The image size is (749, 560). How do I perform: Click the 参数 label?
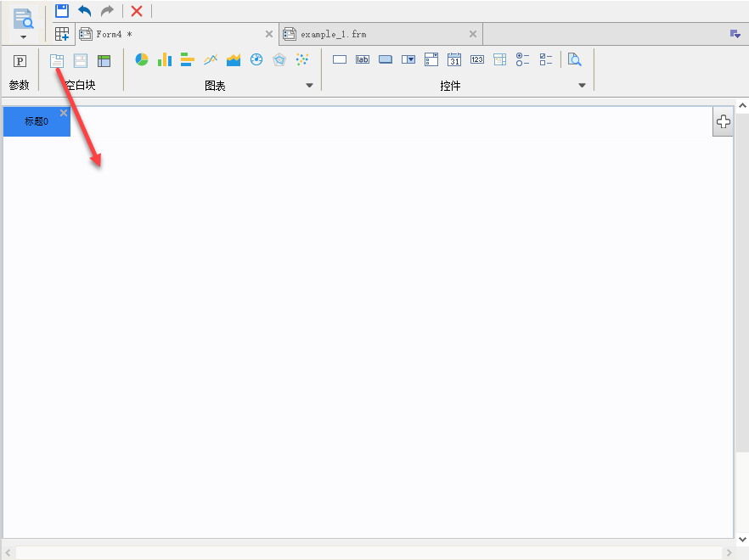pyautogui.click(x=19, y=86)
